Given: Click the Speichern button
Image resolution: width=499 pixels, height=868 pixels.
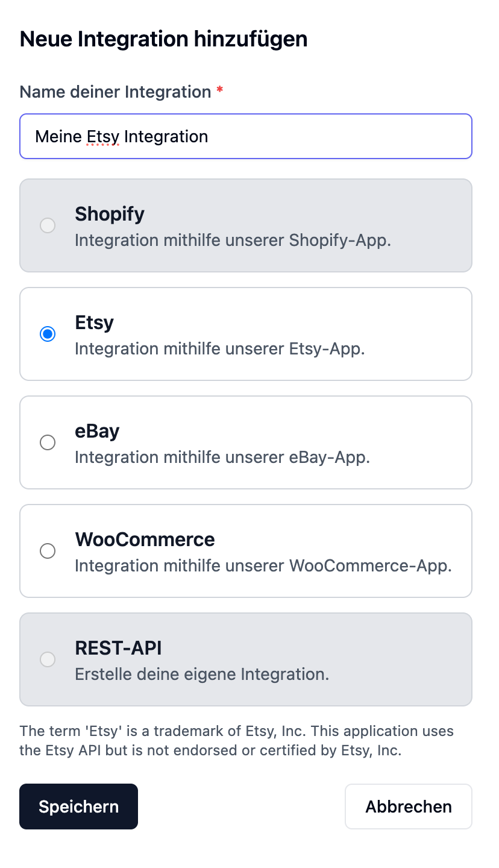Looking at the screenshot, I should [79, 807].
